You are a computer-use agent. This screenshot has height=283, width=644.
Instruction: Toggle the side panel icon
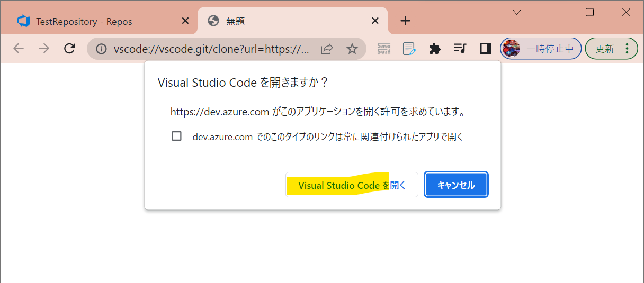click(x=485, y=49)
